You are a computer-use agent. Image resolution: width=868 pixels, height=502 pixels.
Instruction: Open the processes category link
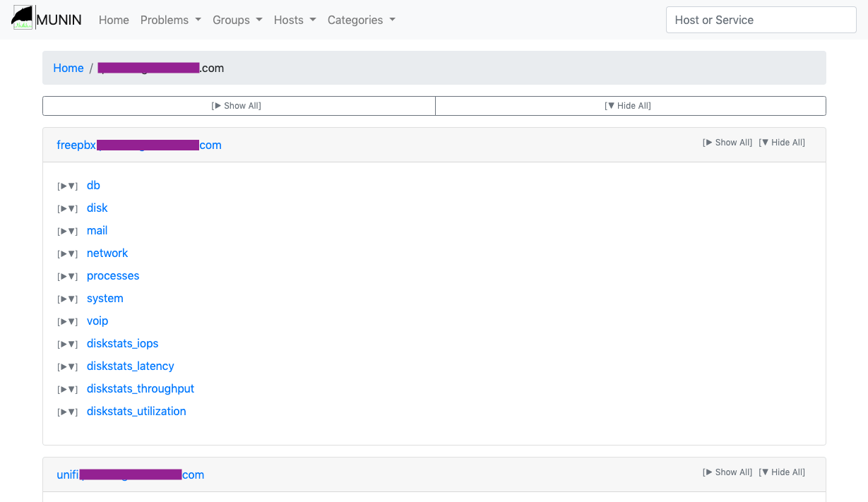(113, 275)
